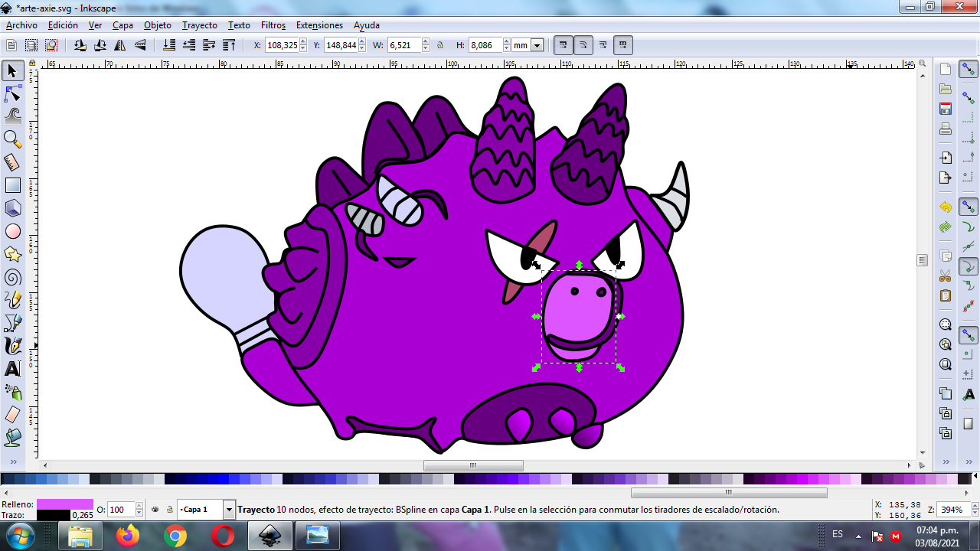The width and height of the screenshot is (980, 551).
Task: Increase the W width spinner
Action: [426, 42]
